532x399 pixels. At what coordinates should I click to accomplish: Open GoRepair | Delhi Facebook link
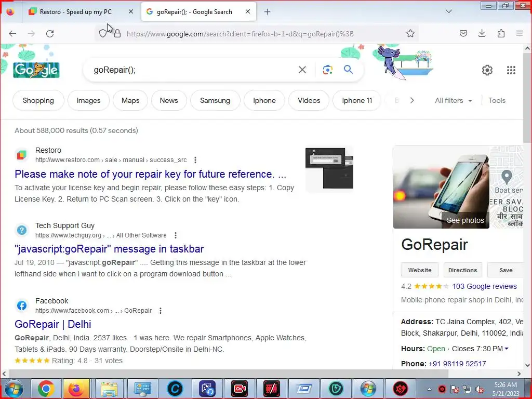click(x=53, y=324)
